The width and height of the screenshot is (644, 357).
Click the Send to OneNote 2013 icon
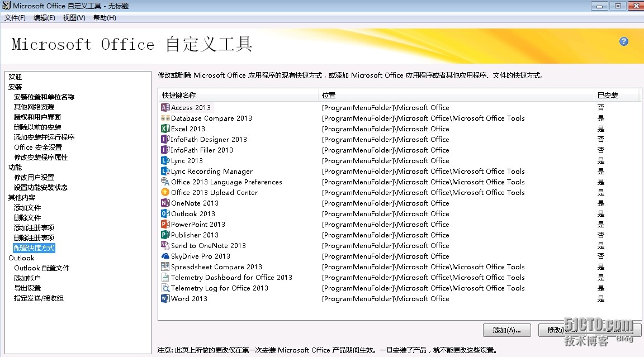tap(165, 246)
